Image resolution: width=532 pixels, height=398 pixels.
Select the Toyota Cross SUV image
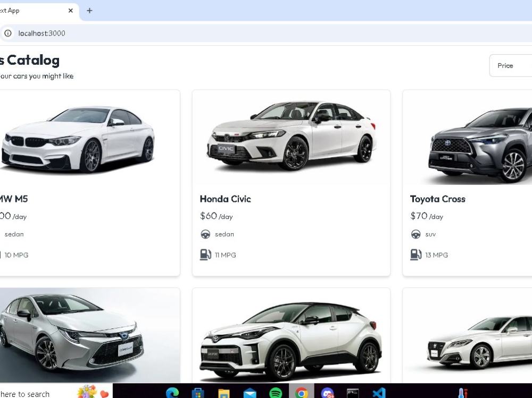pos(480,146)
